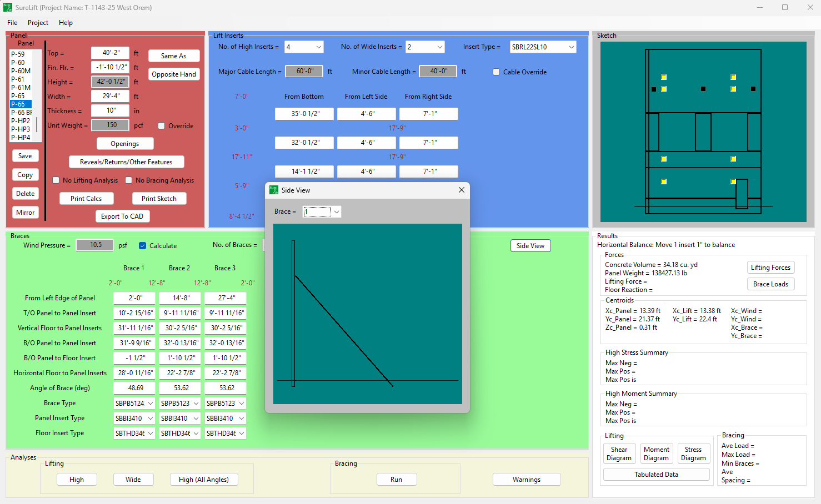821x504 pixels.
Task: Click the SureLift app icon in title bar
Action: tap(7, 7)
